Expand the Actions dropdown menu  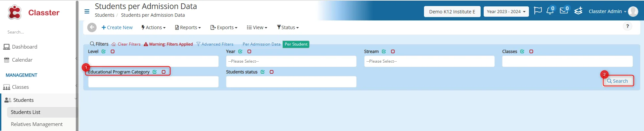[154, 27]
